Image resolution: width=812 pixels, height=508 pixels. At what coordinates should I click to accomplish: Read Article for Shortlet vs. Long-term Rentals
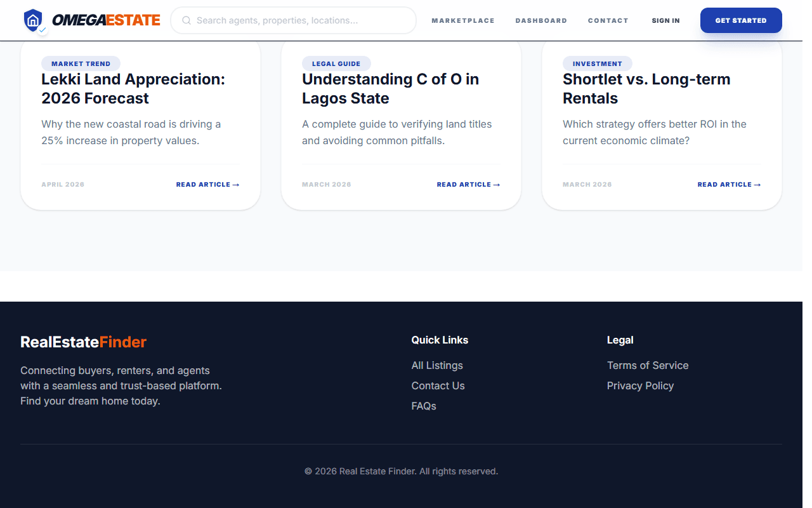[729, 185]
